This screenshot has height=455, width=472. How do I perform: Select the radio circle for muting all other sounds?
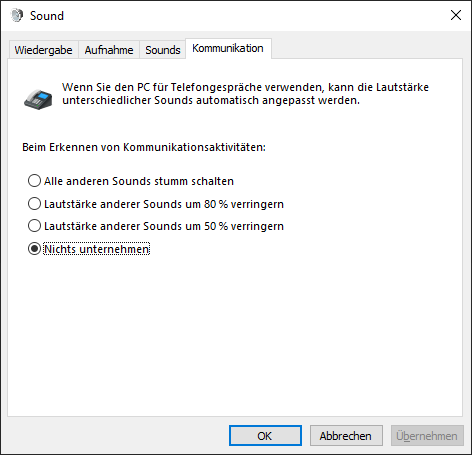(34, 181)
